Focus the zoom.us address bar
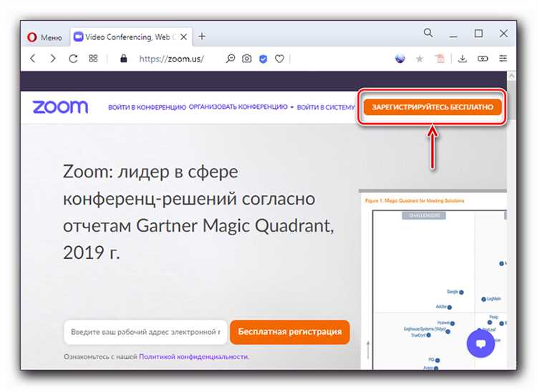The image size is (537, 392). pos(171,59)
